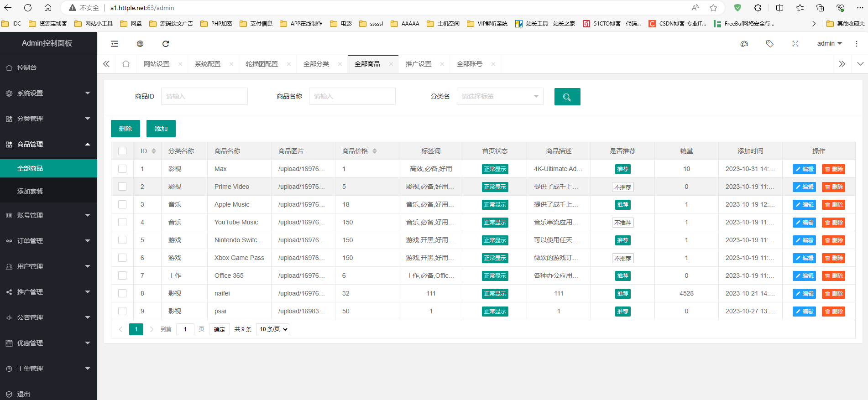Open the website globe icon
Screen dimensions: 868x400
(x=140, y=44)
